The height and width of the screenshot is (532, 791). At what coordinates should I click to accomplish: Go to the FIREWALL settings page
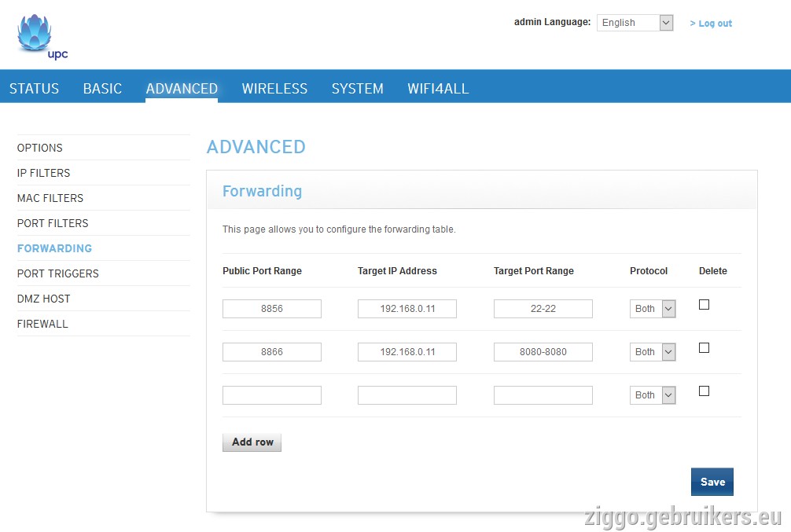coord(42,324)
